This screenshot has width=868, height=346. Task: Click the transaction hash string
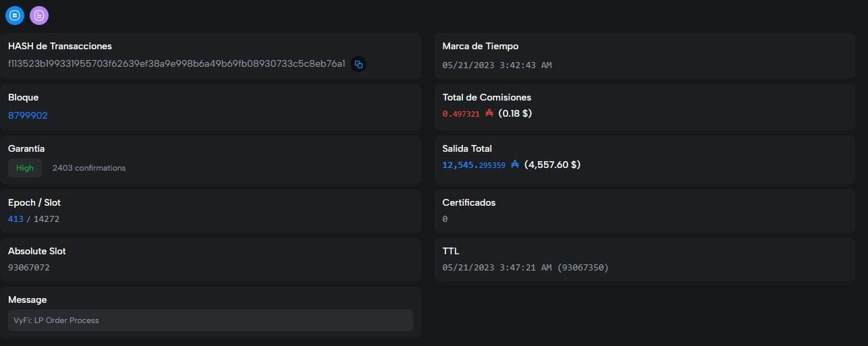(177, 64)
